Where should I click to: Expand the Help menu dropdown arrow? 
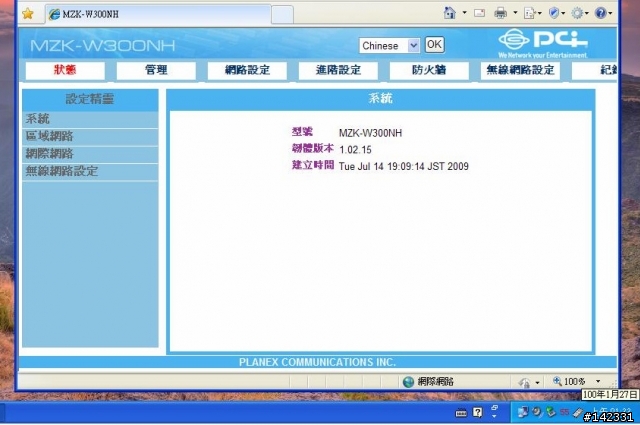[x=611, y=13]
